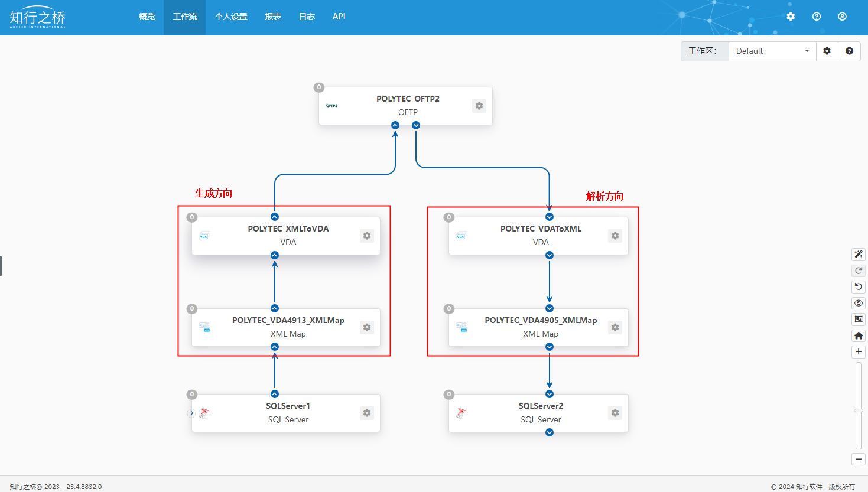Click the vertical zoom slider handle
This screenshot has height=492, width=868.
(859, 410)
